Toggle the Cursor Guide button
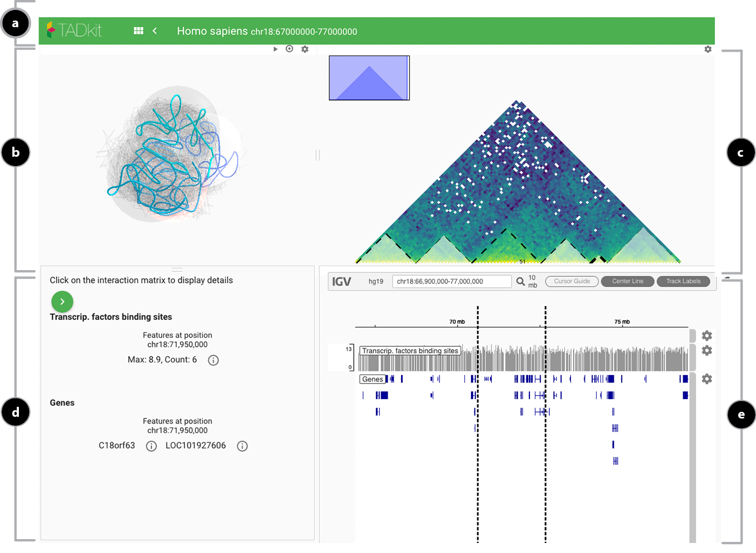Screen dimensions: 756x553 tap(572, 281)
